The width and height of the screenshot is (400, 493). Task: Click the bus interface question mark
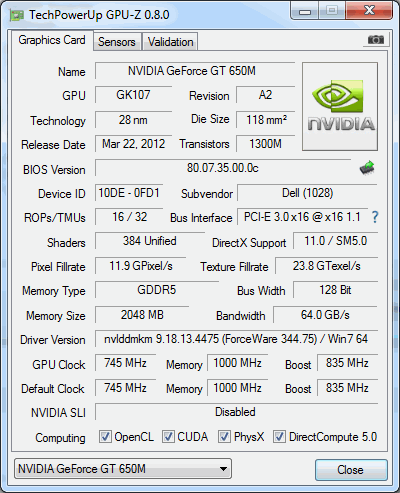(x=375, y=217)
